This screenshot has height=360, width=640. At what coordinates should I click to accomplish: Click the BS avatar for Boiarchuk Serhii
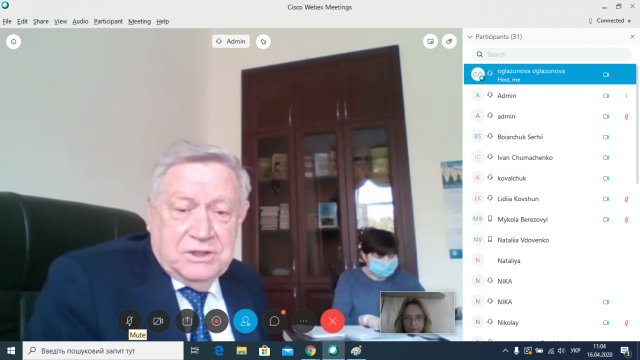[478, 136]
